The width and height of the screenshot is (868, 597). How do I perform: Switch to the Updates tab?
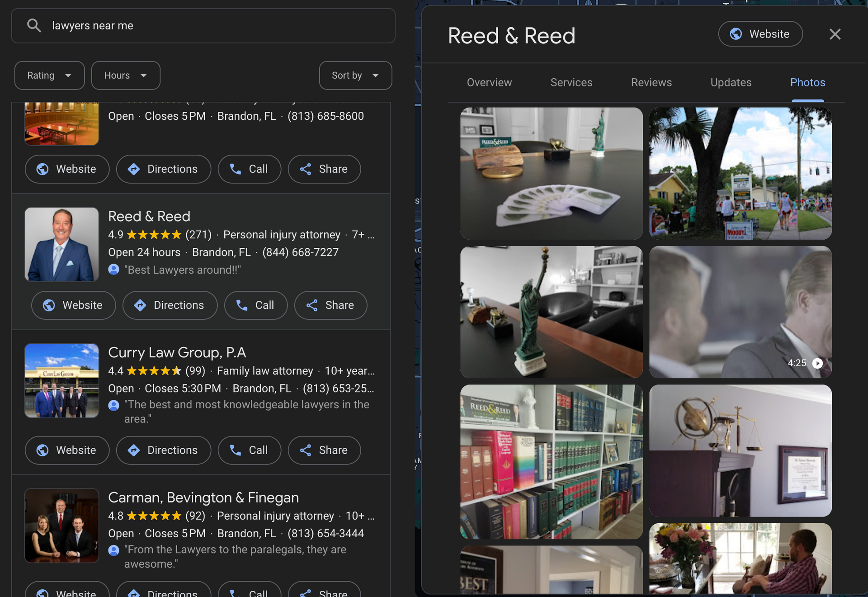point(731,82)
